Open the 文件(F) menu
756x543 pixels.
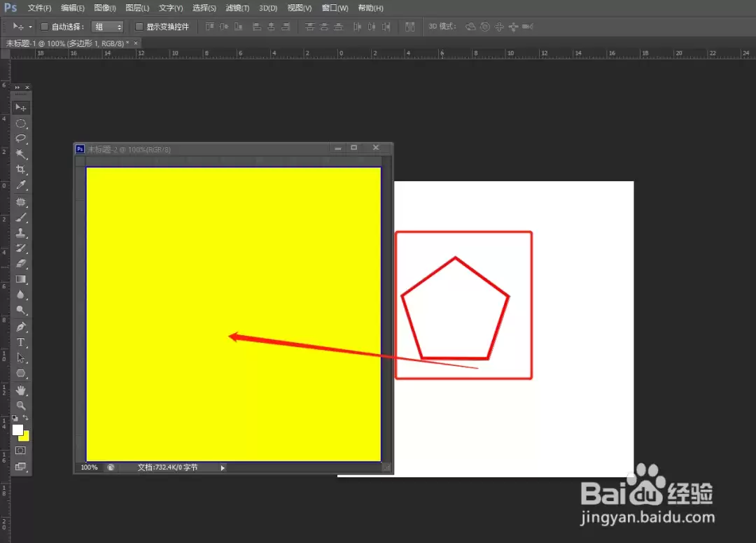click(x=39, y=8)
